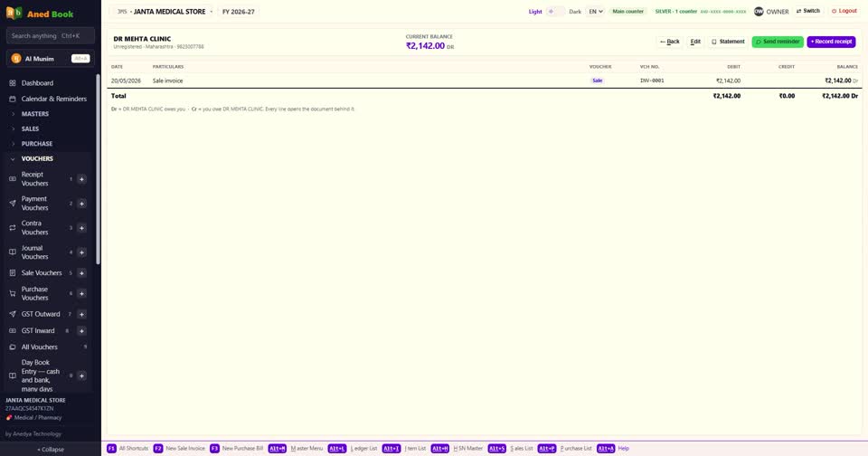Click the Sale Vouchers document icon
The image size is (868, 456).
pyautogui.click(x=12, y=272)
